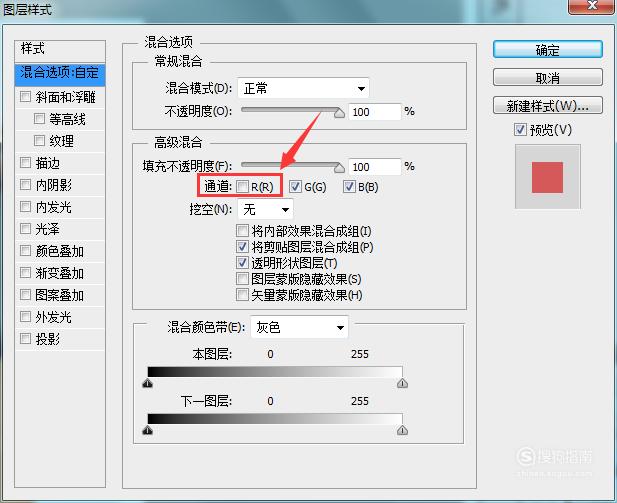Click the 新建样式(W)... button
Viewport: 617px width, 503px height.
point(547,105)
